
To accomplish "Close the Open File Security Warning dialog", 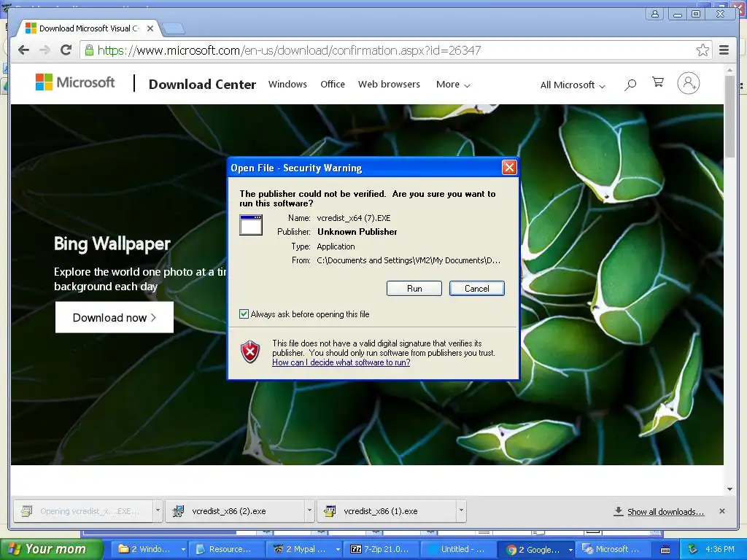I will [509, 168].
